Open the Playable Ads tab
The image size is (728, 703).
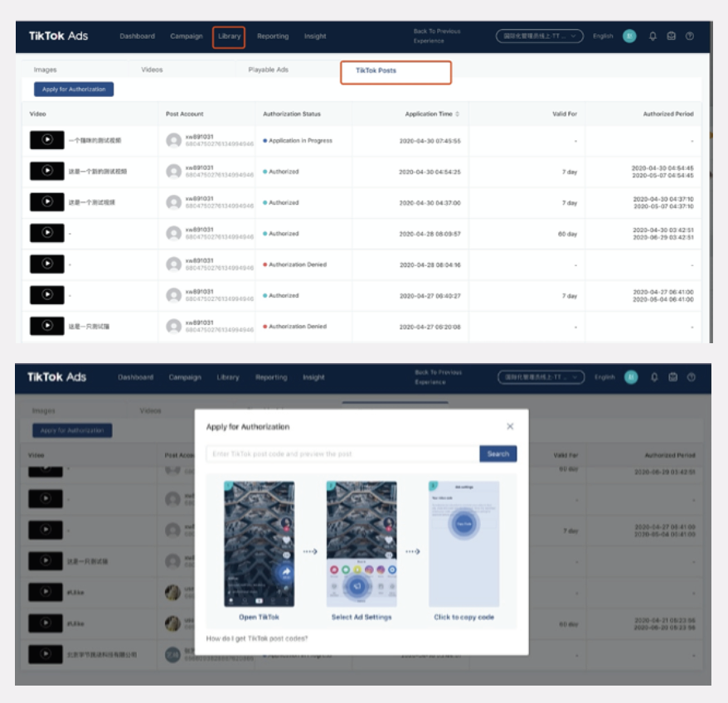268,70
